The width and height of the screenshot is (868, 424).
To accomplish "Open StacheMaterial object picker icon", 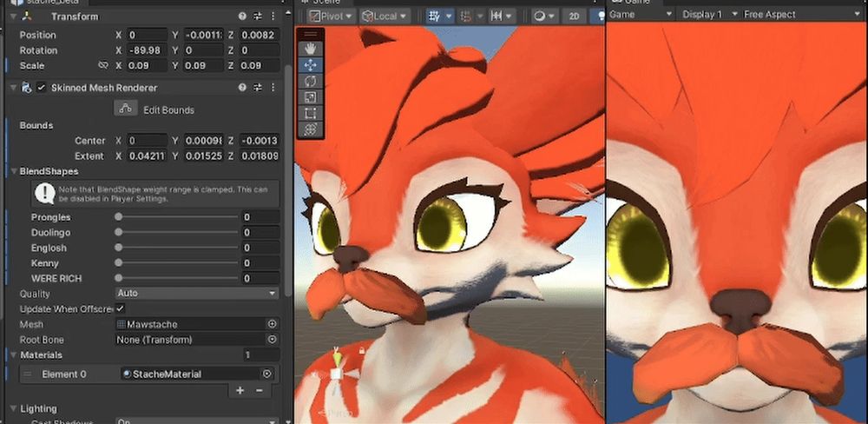I will [x=266, y=374].
